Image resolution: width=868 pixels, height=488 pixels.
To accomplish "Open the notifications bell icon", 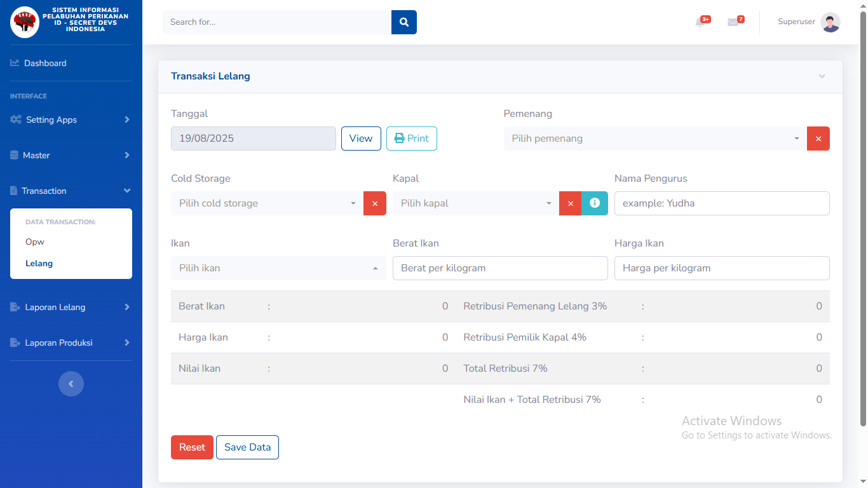I will [700, 22].
